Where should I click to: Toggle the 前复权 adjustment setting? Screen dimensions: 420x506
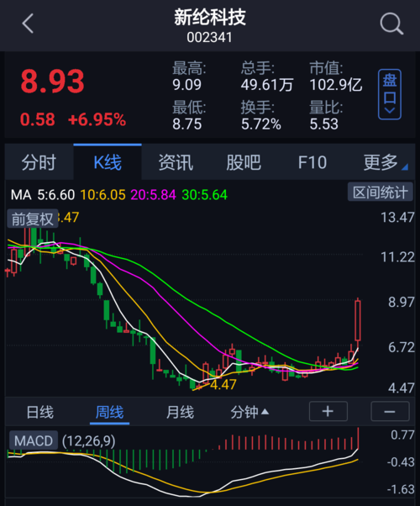(x=32, y=219)
